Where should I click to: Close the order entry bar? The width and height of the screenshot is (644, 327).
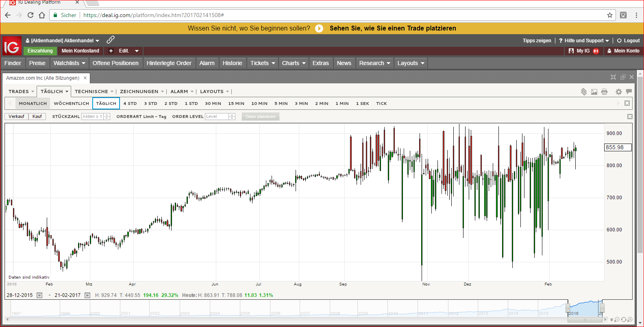click(x=630, y=117)
